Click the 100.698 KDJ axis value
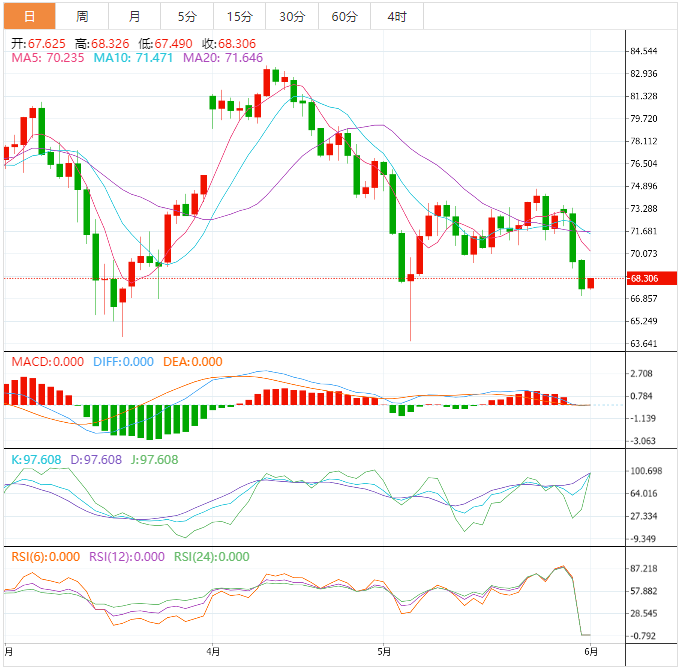Screen dimensions: 681x672 pos(646,471)
